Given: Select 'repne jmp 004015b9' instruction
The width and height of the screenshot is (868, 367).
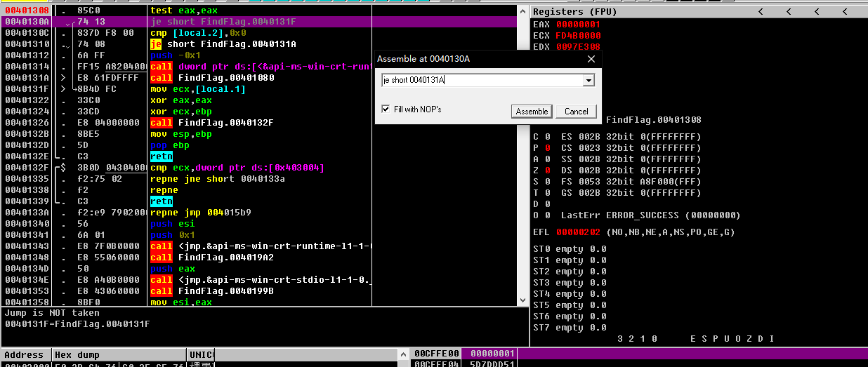Looking at the screenshot, I should click(201, 213).
